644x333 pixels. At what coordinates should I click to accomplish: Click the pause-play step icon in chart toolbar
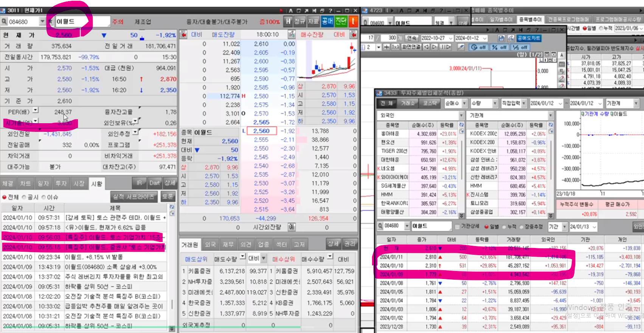(446, 47)
